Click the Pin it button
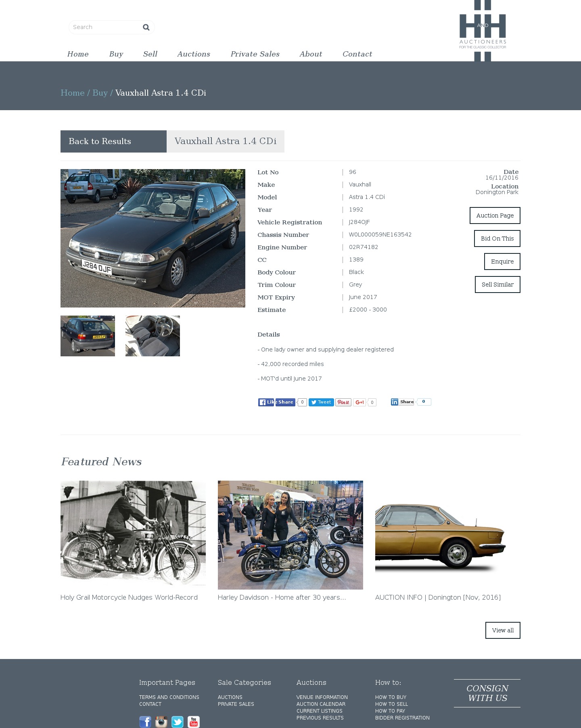The height and width of the screenshot is (728, 581). 343,402
